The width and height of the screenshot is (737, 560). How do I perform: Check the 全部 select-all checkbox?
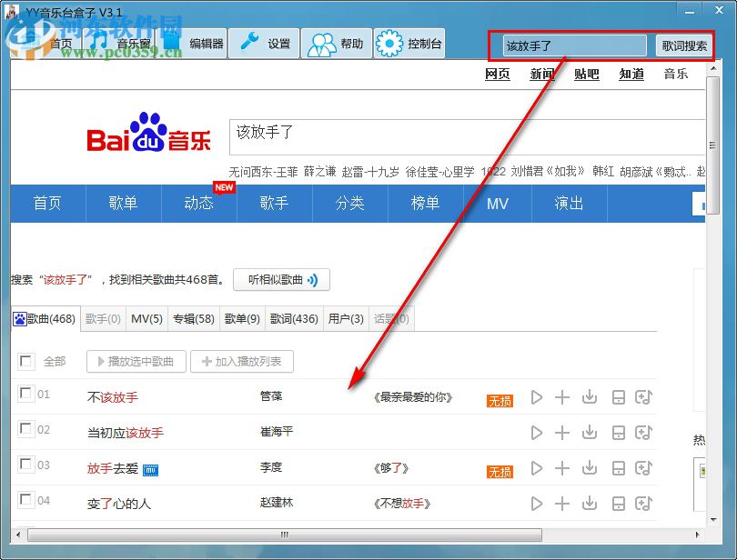pos(26,360)
